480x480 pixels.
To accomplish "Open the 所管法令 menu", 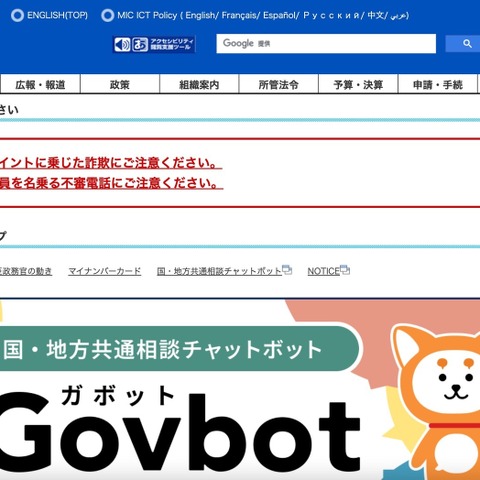I will 279,85.
